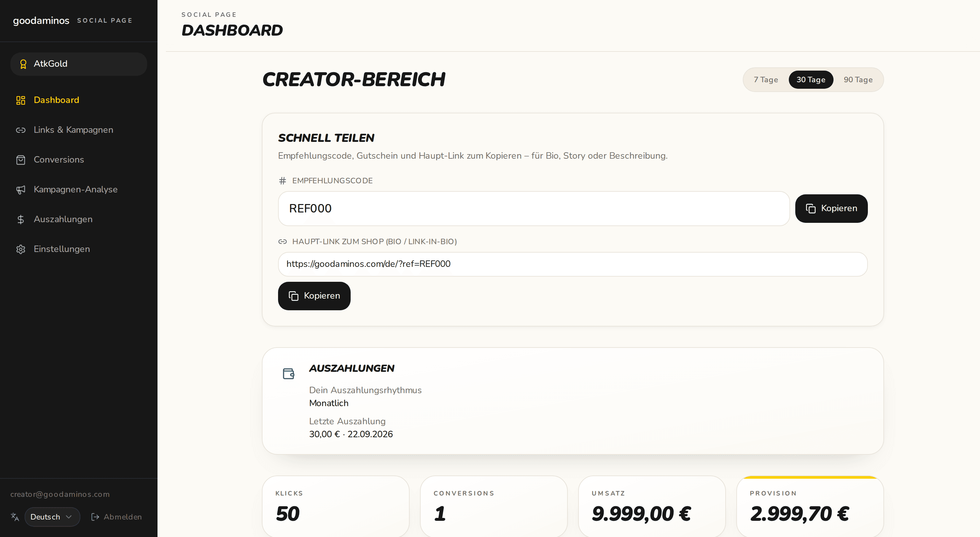Click the translate language icon

(15, 517)
